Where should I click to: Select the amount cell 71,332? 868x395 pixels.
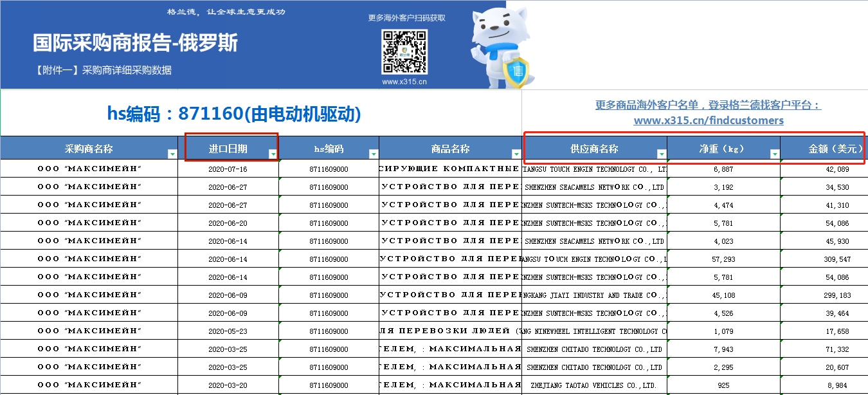click(824, 349)
